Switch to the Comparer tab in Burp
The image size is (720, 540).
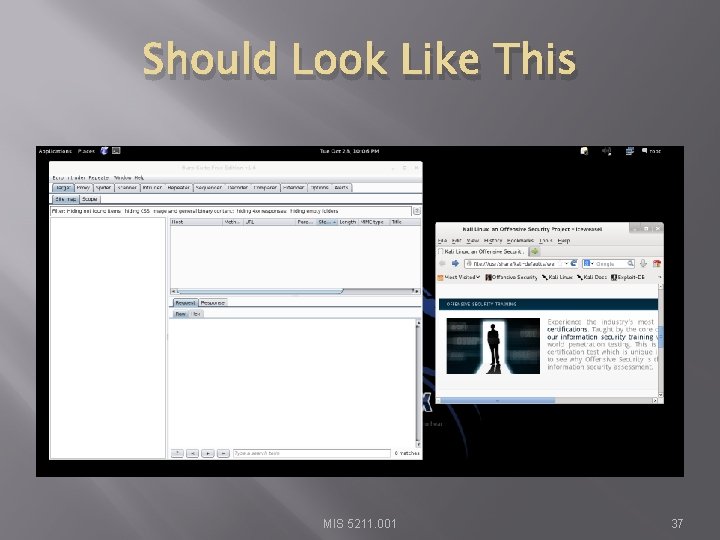(x=265, y=188)
